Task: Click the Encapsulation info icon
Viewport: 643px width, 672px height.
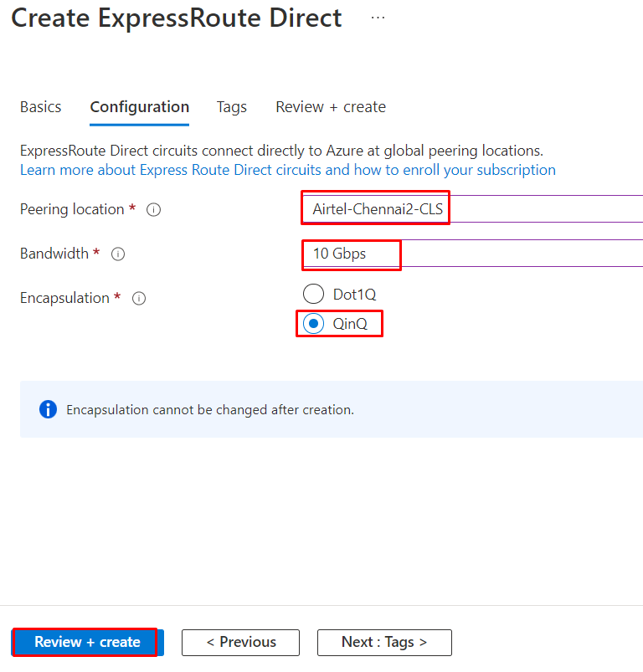Action: pyautogui.click(x=139, y=299)
